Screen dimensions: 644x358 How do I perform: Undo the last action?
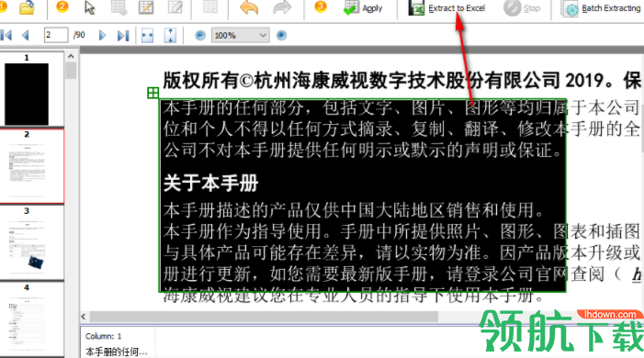(x=249, y=7)
